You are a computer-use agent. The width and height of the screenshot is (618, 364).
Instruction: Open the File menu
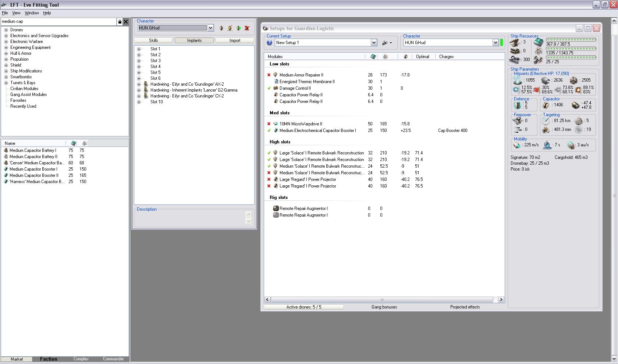click(x=5, y=13)
